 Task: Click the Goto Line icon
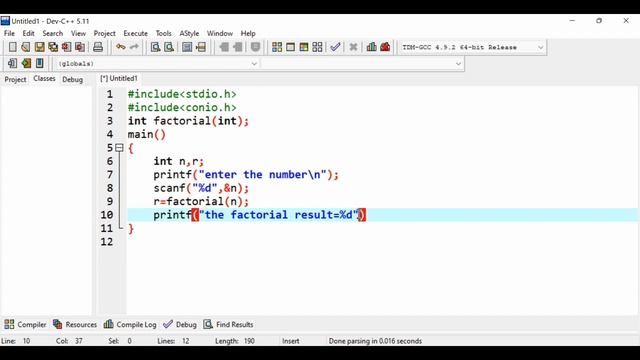pos(201,47)
